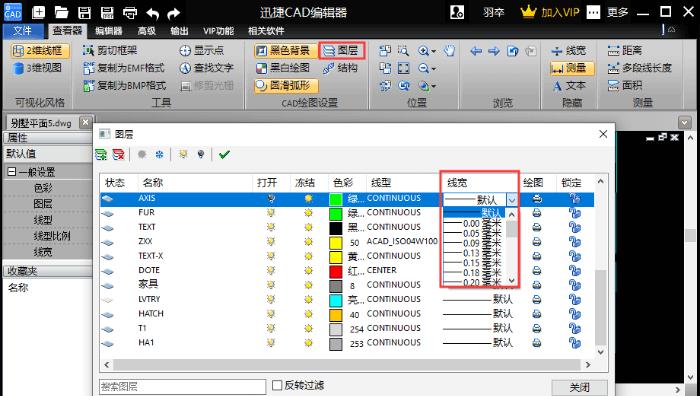Click the redo arrow icon
Screen dimensions: 700x396
pos(173,13)
